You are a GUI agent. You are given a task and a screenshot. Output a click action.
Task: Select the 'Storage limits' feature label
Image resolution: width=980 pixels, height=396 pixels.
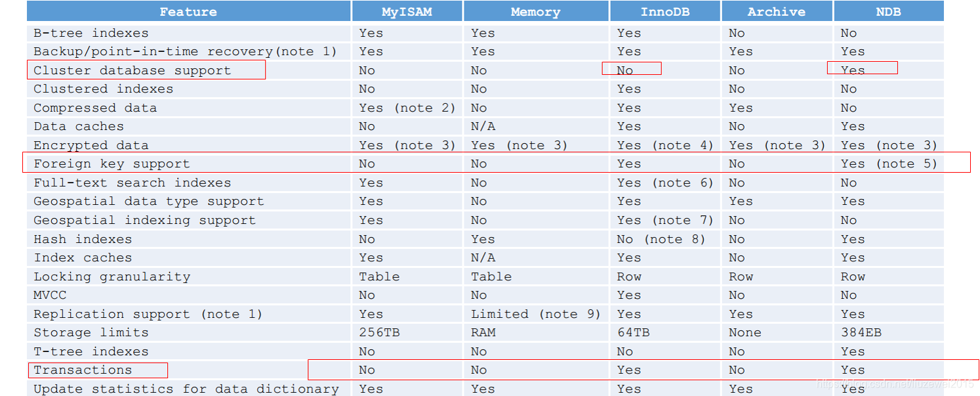pyautogui.click(x=91, y=332)
